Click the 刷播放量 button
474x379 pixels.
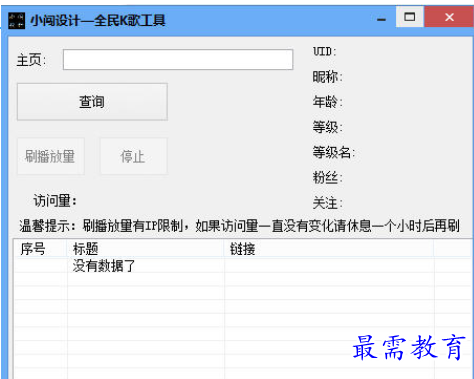[x=51, y=156]
